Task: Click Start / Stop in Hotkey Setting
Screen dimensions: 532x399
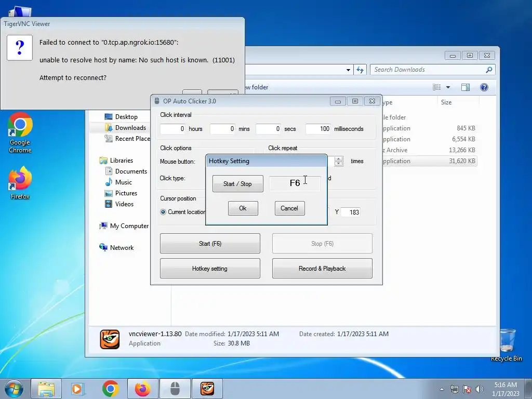Action: [237, 183]
